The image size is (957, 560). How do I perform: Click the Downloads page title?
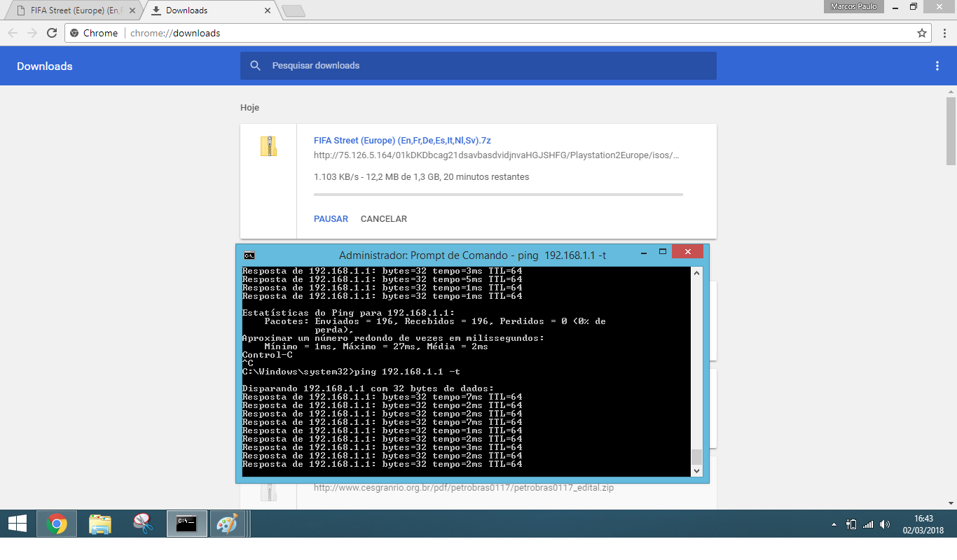coord(45,66)
